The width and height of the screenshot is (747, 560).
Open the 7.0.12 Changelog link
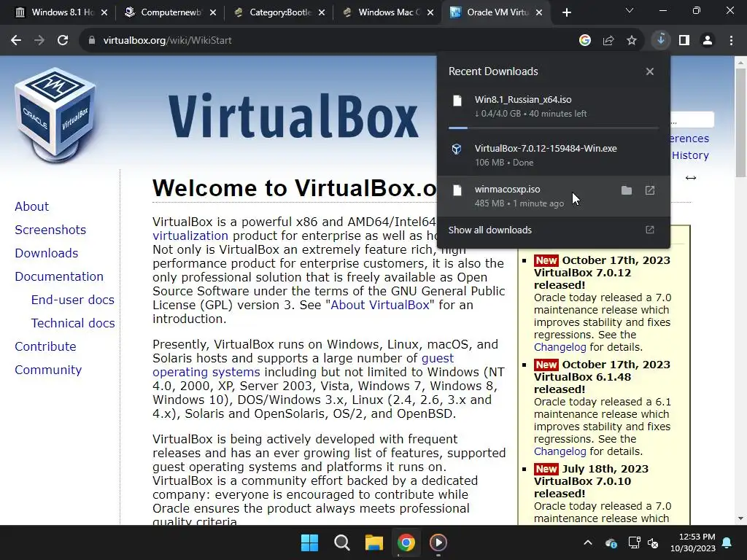point(560,347)
